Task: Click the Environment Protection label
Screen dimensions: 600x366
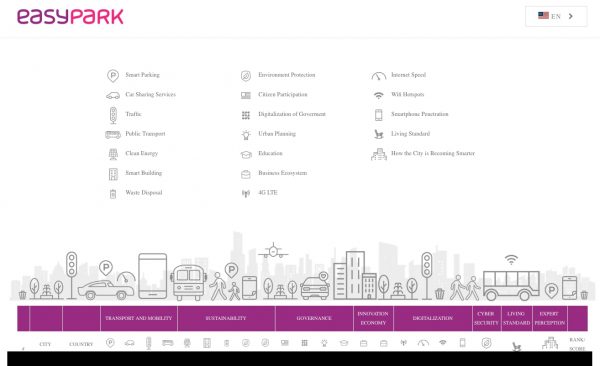Action: point(287,75)
